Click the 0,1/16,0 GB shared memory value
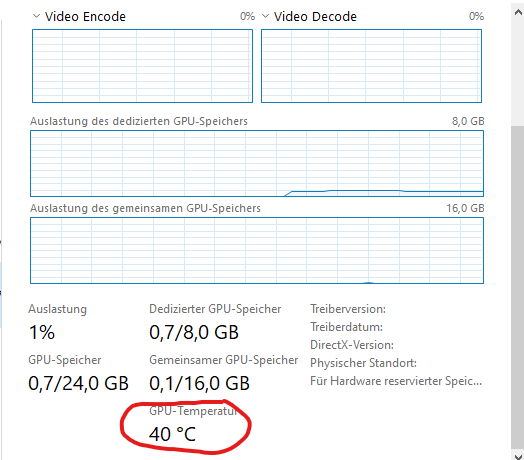Image resolution: width=524 pixels, height=460 pixels. 200,383
